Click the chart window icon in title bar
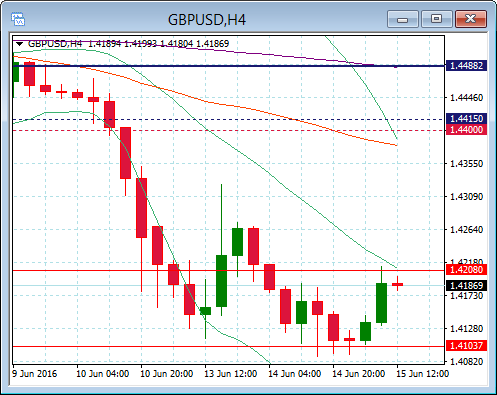 [x=18, y=19]
